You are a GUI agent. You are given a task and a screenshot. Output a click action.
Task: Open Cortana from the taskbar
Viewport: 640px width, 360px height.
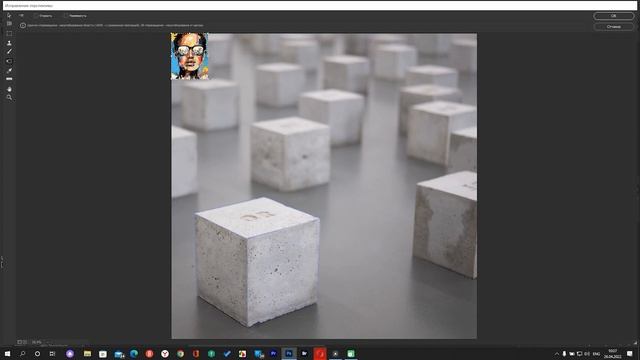(x=37, y=353)
